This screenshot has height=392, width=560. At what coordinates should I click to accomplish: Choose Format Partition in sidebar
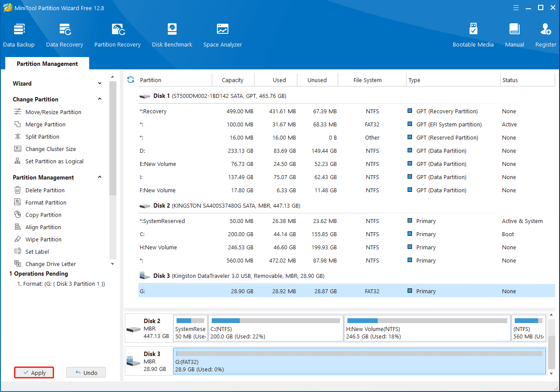tap(46, 202)
